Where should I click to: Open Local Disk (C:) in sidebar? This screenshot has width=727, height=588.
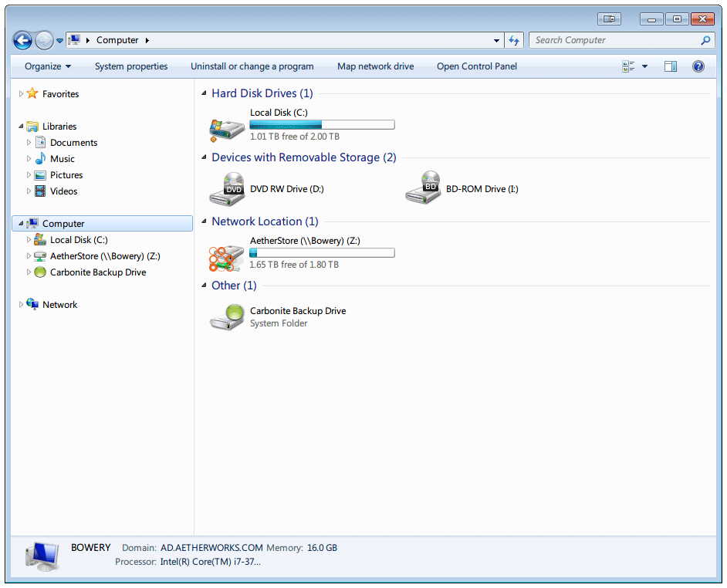pos(79,240)
